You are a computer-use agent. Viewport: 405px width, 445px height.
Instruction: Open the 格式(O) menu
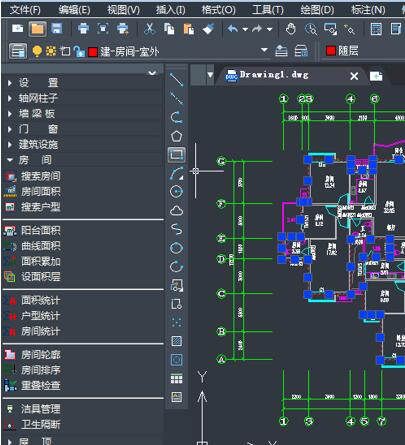[x=218, y=10]
